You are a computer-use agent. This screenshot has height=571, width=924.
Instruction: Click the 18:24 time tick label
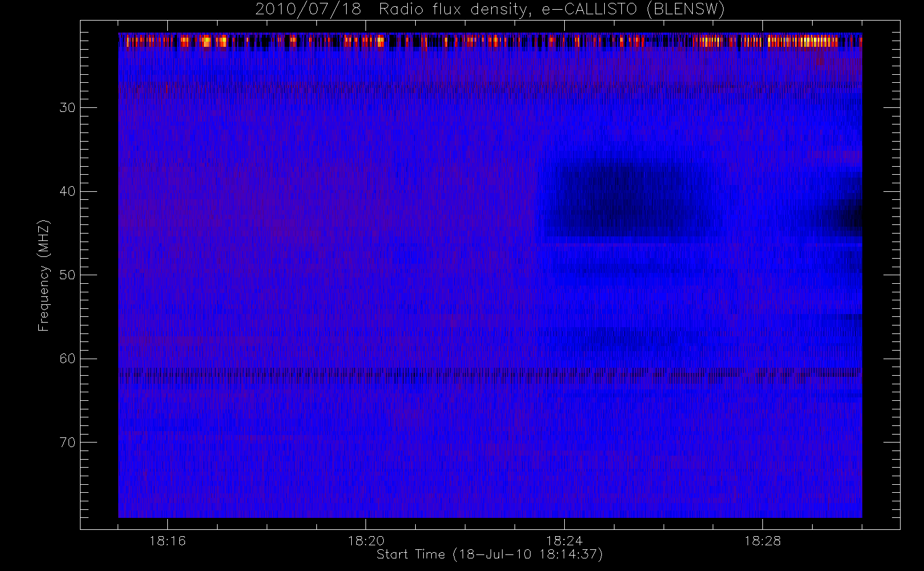[x=564, y=541]
